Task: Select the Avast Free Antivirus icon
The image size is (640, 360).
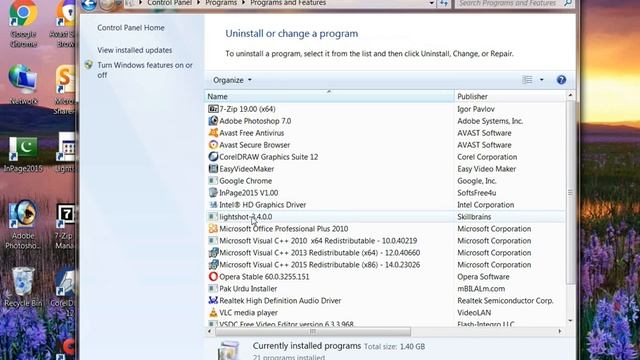Action: point(213,133)
